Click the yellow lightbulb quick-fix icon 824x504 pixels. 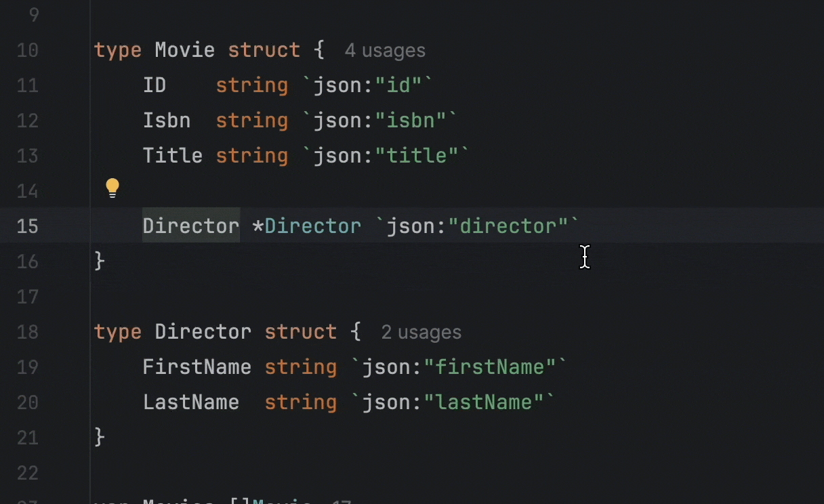click(112, 188)
